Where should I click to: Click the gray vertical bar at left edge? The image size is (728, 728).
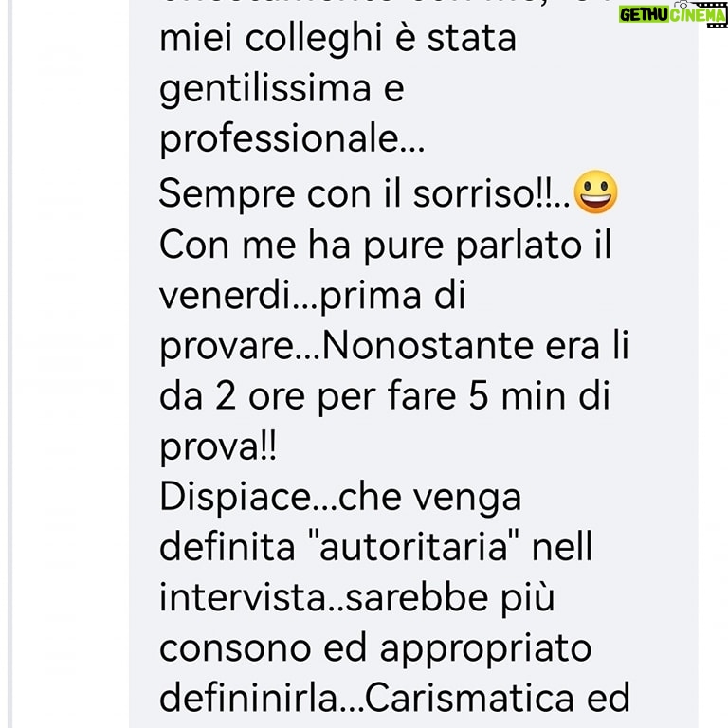pos(9,364)
